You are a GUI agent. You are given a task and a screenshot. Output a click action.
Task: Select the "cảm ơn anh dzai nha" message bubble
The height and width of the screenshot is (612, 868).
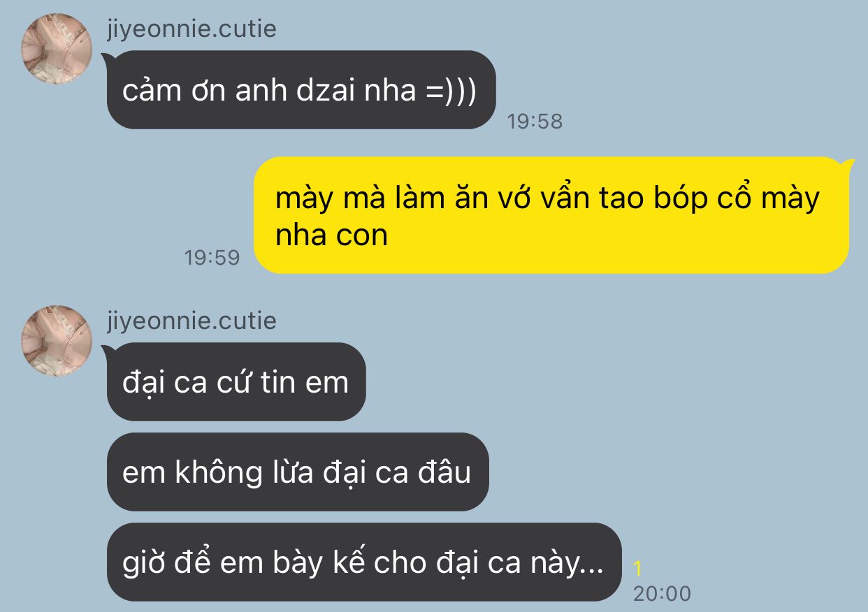(x=301, y=90)
